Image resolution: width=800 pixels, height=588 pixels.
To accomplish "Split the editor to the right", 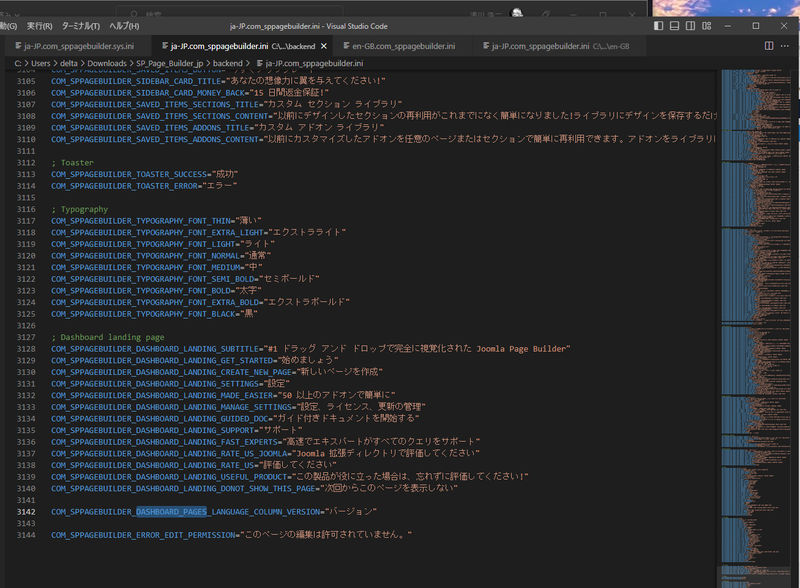I will coord(769,45).
